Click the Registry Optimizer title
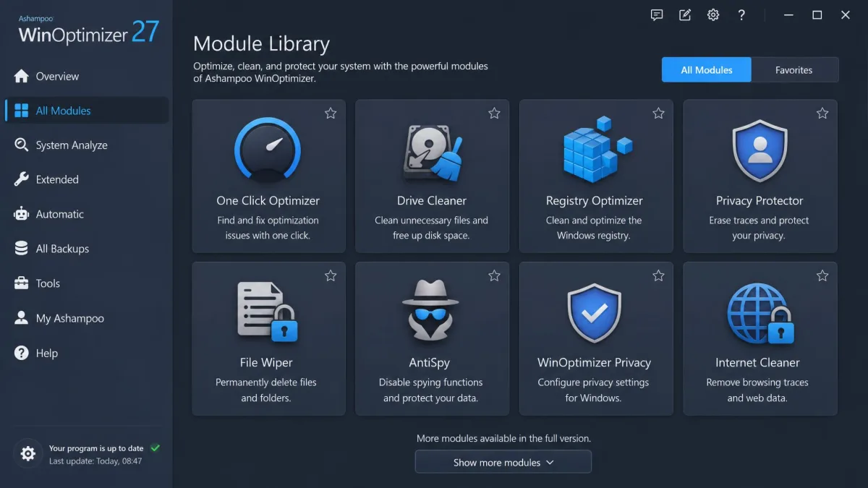Viewport: 868px width, 488px height. pos(595,201)
